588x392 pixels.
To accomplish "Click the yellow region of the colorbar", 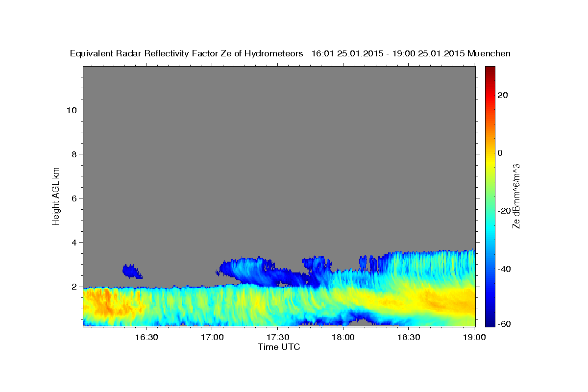I will click(490, 162).
